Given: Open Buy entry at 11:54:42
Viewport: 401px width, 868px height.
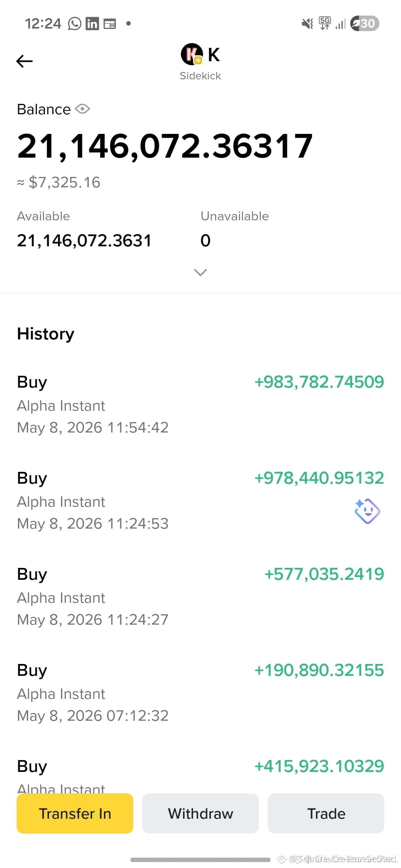Looking at the screenshot, I should point(200,404).
